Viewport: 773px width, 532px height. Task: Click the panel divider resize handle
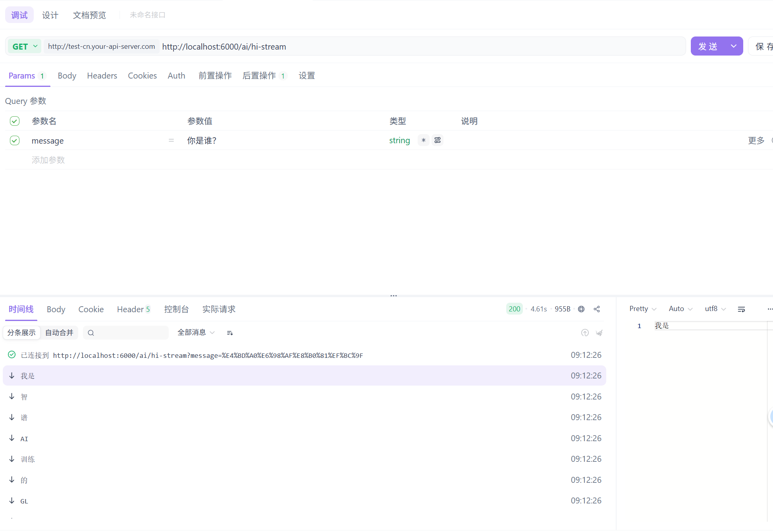[393, 296]
